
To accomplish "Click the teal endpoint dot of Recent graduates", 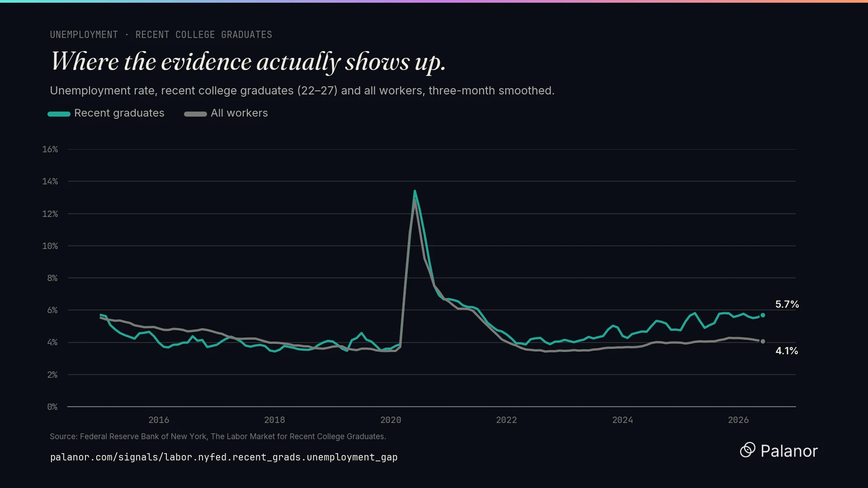I will tap(763, 315).
